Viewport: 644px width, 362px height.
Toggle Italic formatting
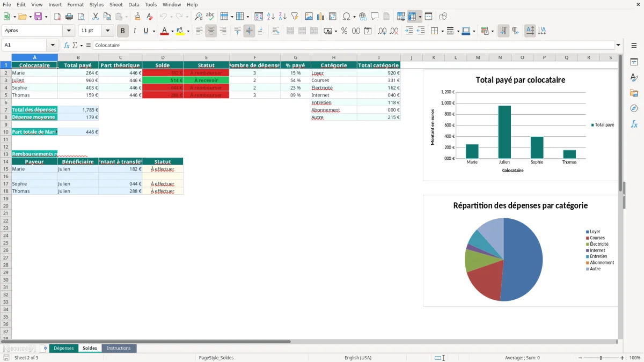tap(134, 31)
